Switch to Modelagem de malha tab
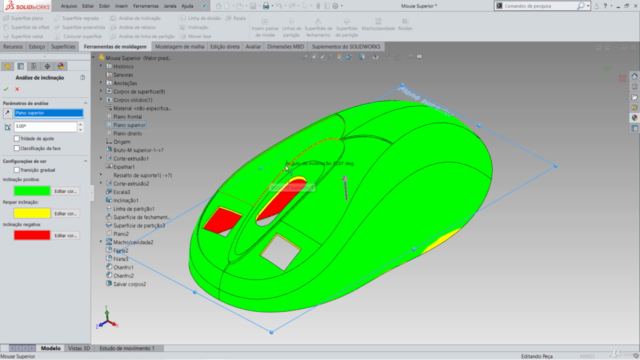The width and height of the screenshot is (640, 360). coord(180,47)
